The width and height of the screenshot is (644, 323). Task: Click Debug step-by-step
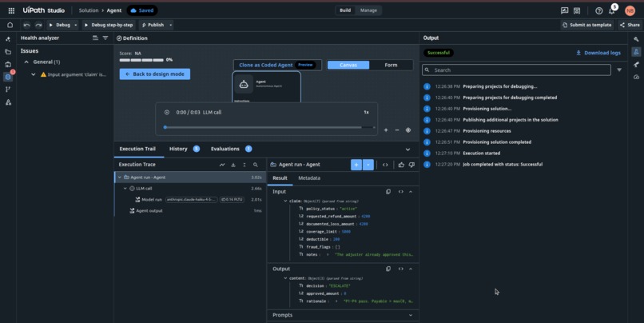pyautogui.click(x=109, y=25)
